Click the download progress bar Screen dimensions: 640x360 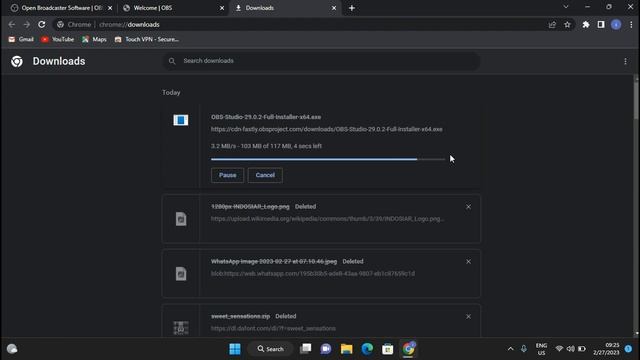pyautogui.click(x=328, y=159)
